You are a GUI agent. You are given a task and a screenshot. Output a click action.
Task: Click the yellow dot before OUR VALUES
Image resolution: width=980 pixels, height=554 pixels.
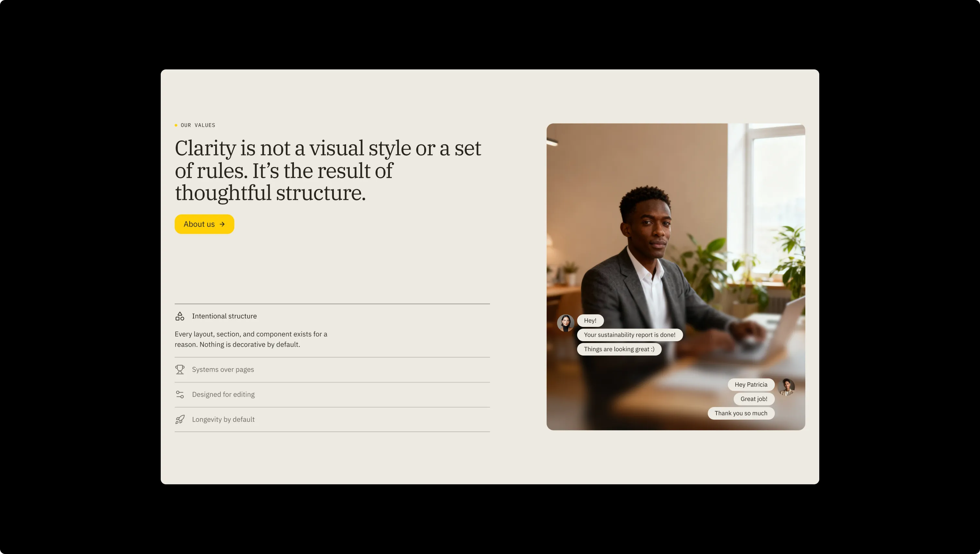coord(176,125)
